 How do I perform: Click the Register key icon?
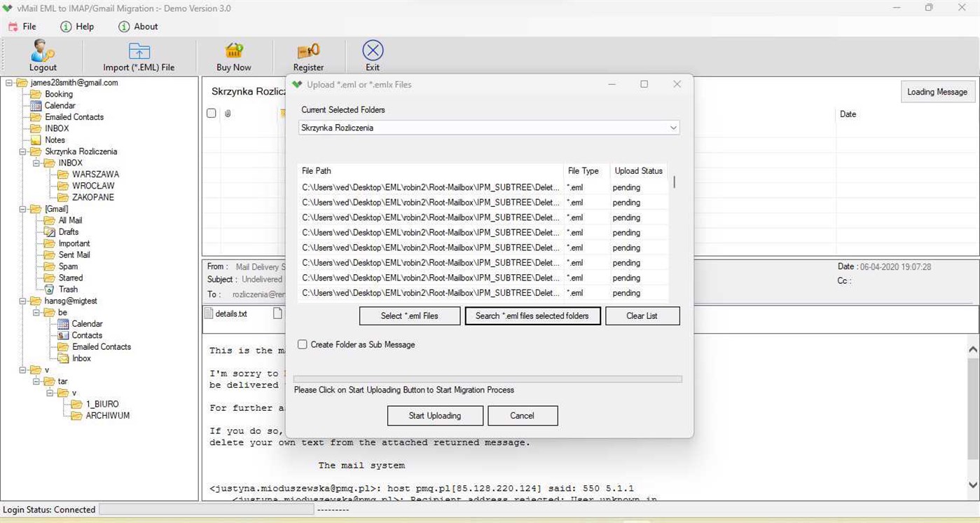click(308, 50)
